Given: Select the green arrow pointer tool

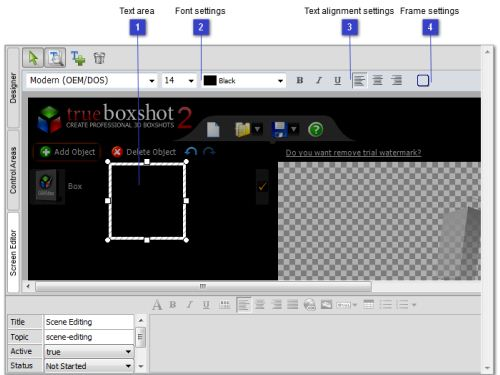Looking at the screenshot, I should pyautogui.click(x=33, y=58).
